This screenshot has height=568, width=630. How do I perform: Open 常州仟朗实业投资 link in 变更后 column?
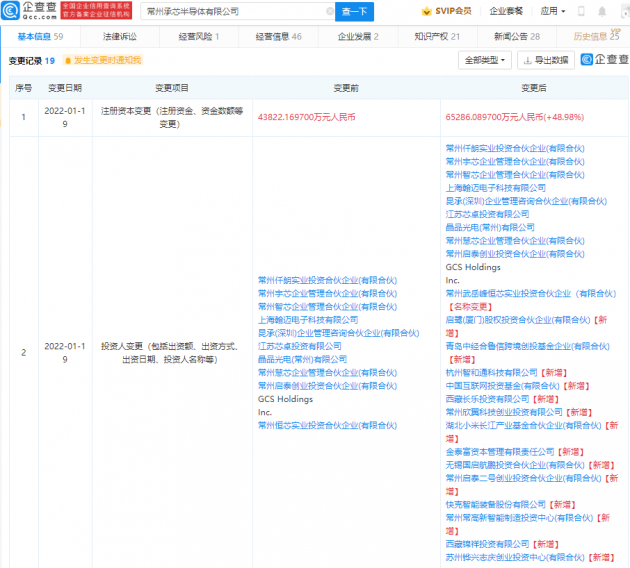click(x=515, y=148)
